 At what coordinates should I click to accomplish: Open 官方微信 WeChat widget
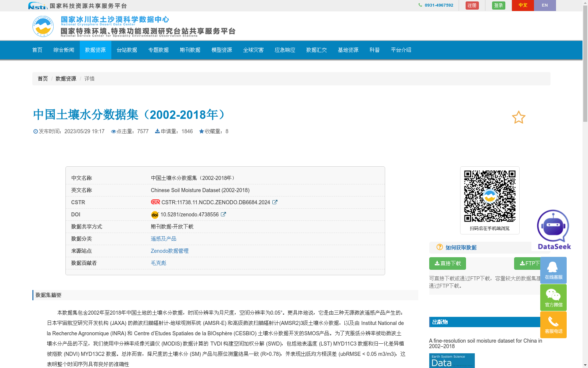coord(553,297)
